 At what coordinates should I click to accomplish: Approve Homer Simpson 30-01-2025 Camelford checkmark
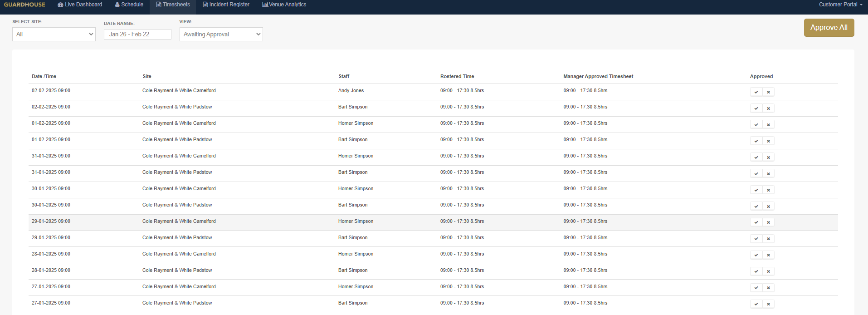click(756, 190)
